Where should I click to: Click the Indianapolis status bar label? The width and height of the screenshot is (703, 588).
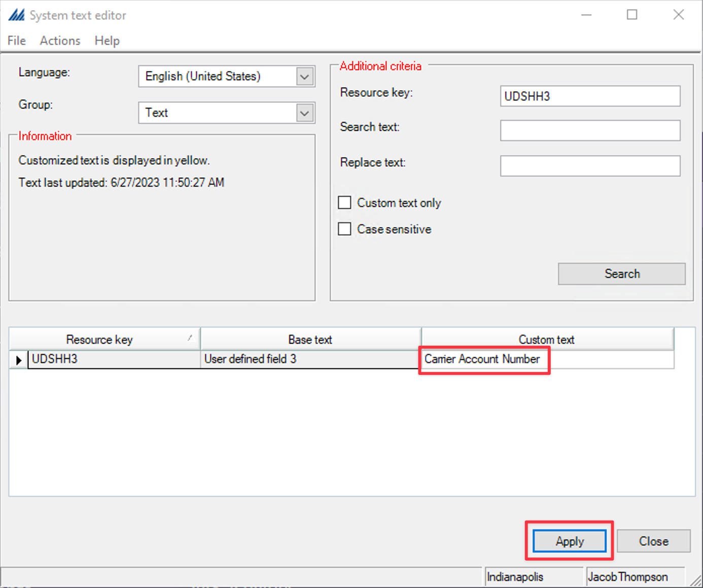point(515,576)
